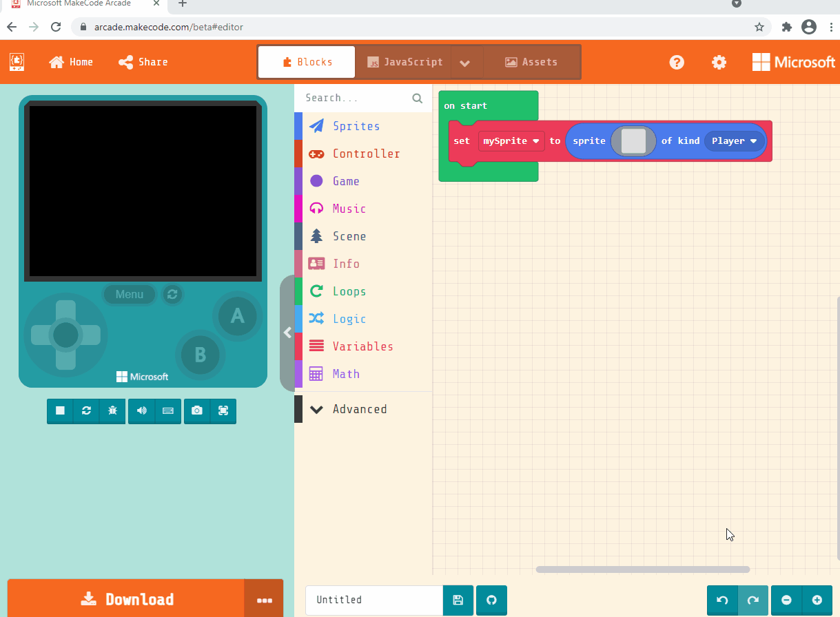This screenshot has height=617, width=840.
Task: Open the simulator keyboard controls
Action: point(167,410)
